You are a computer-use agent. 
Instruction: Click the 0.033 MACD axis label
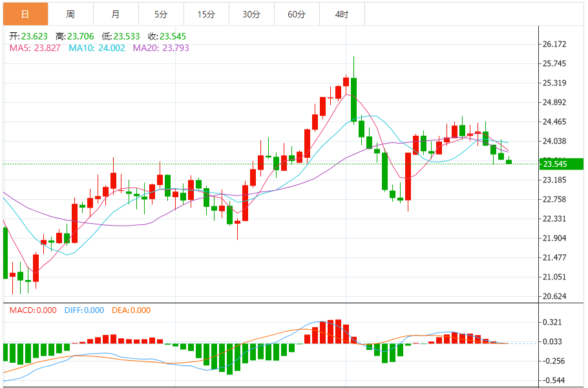552,342
